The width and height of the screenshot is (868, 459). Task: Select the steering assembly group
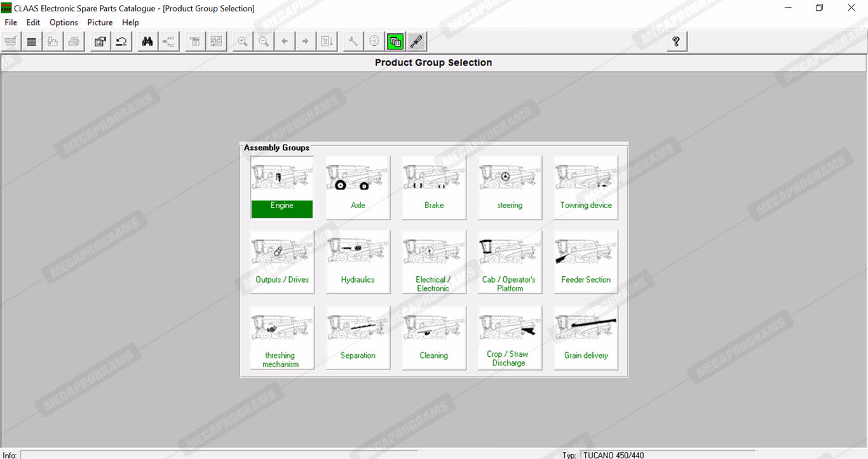pos(510,187)
